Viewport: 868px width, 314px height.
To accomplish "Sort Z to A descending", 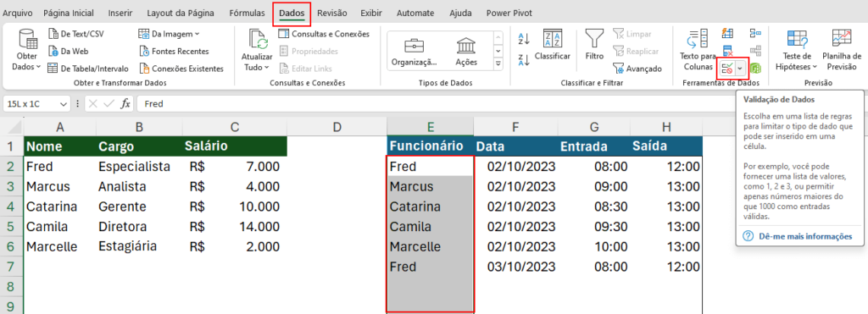I will (x=524, y=60).
